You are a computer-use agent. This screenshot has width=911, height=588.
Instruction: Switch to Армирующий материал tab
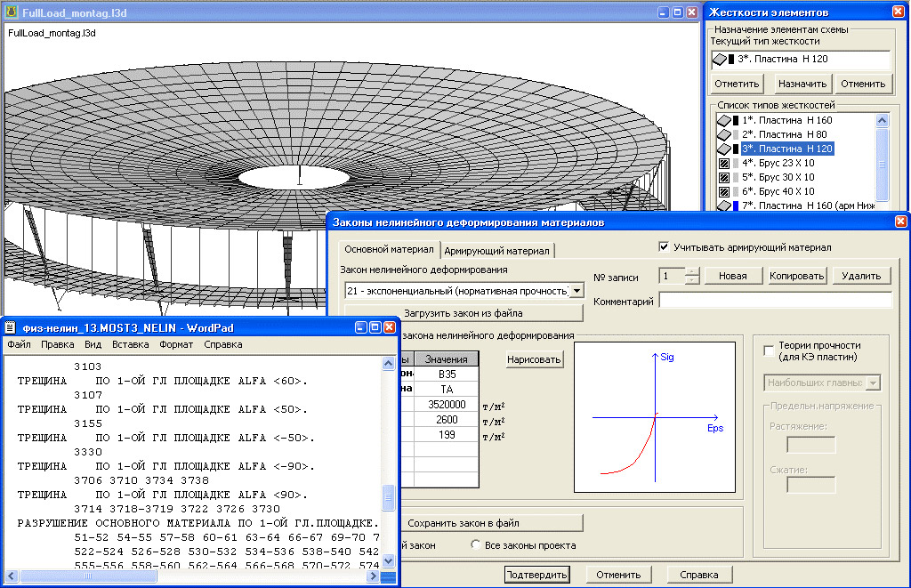pyautogui.click(x=497, y=251)
